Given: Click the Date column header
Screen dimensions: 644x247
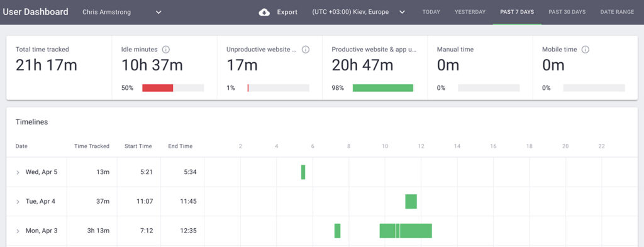Looking at the screenshot, I should coord(21,146).
